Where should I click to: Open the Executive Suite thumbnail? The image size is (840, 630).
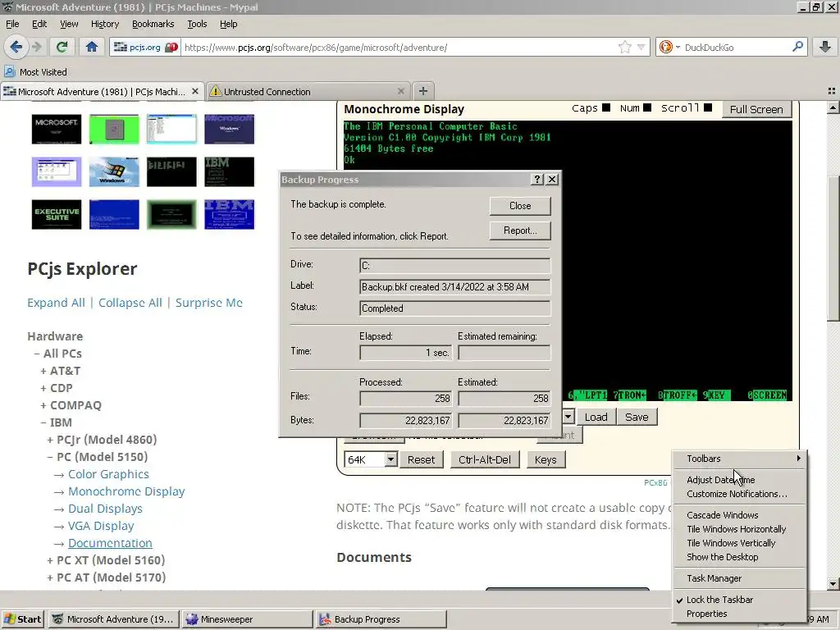[x=57, y=214]
